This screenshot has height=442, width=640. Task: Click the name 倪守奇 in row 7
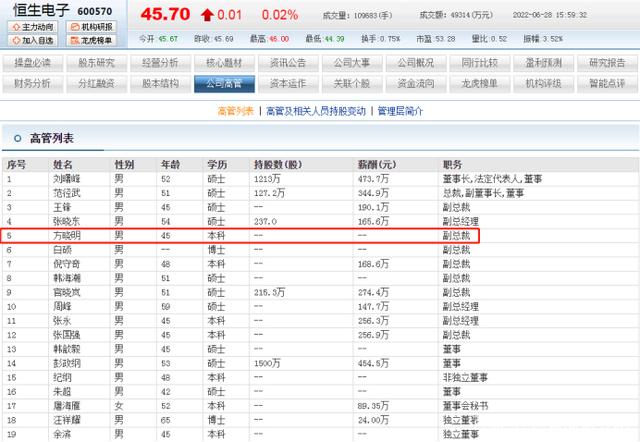[x=67, y=264]
